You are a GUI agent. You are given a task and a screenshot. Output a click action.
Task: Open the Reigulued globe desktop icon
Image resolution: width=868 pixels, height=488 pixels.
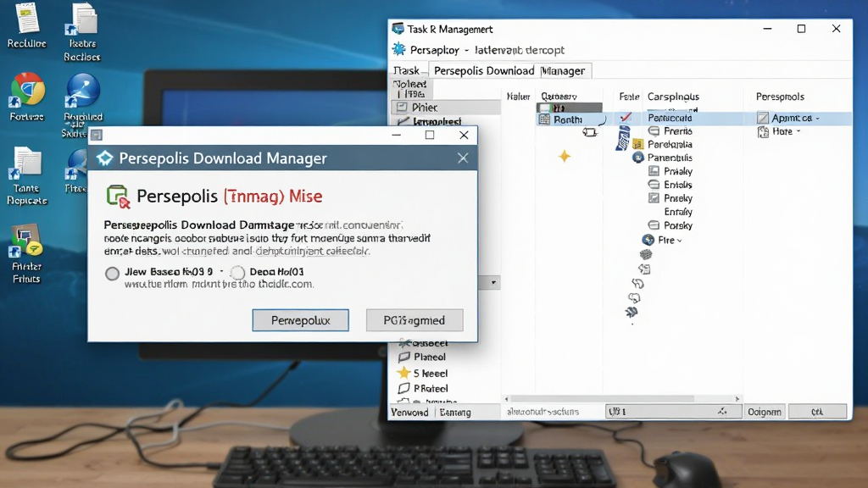82,105
